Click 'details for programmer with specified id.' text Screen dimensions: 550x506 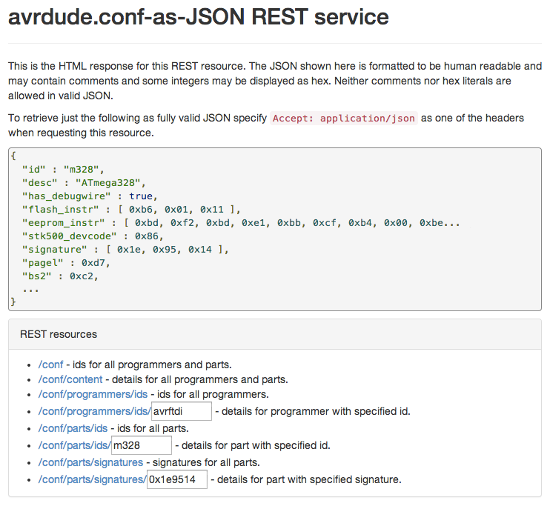click(x=316, y=411)
